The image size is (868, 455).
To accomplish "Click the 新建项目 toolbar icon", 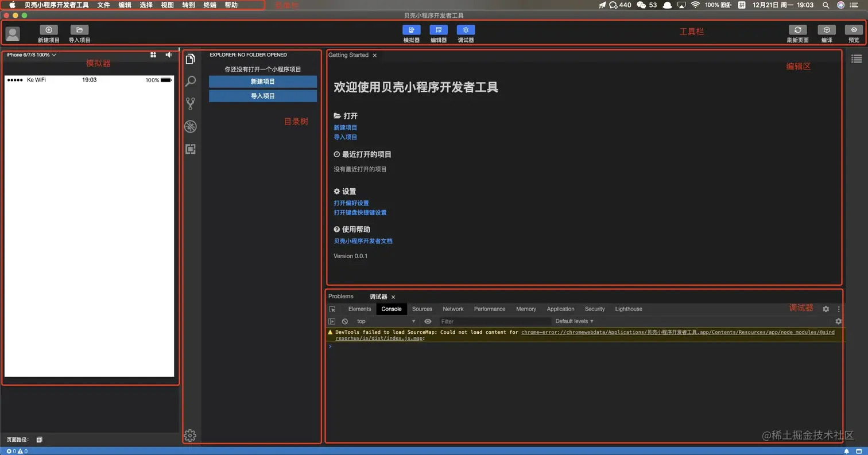I will [x=48, y=30].
